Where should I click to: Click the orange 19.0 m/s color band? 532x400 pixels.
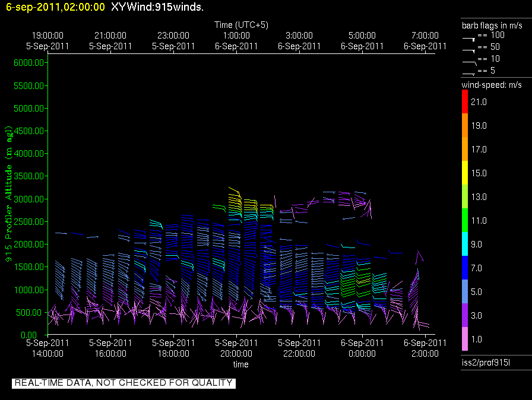(465, 125)
